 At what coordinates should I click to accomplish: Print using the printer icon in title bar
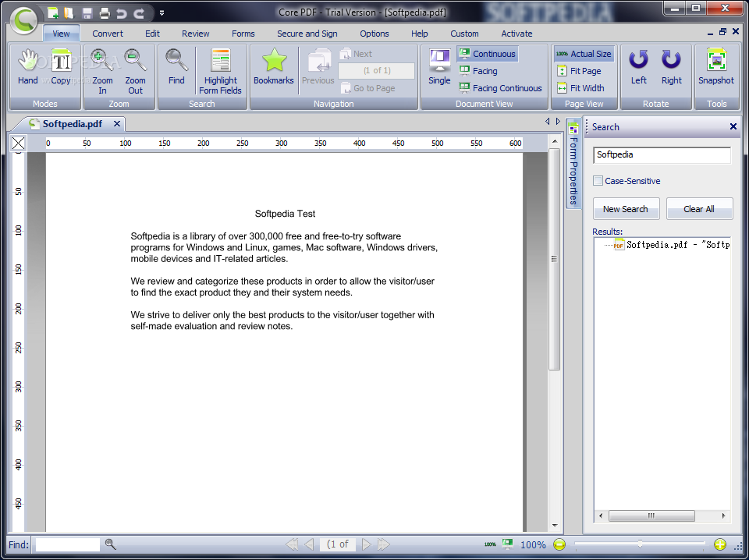(105, 13)
